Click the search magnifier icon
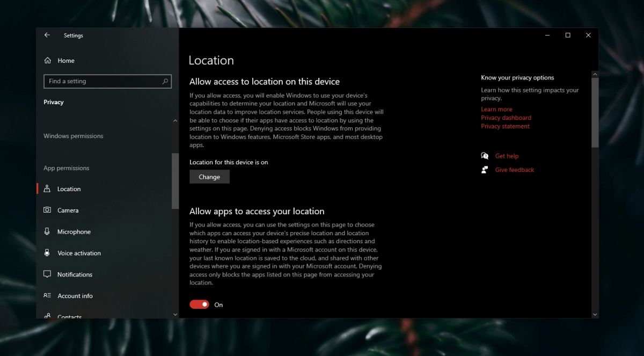 coord(165,82)
